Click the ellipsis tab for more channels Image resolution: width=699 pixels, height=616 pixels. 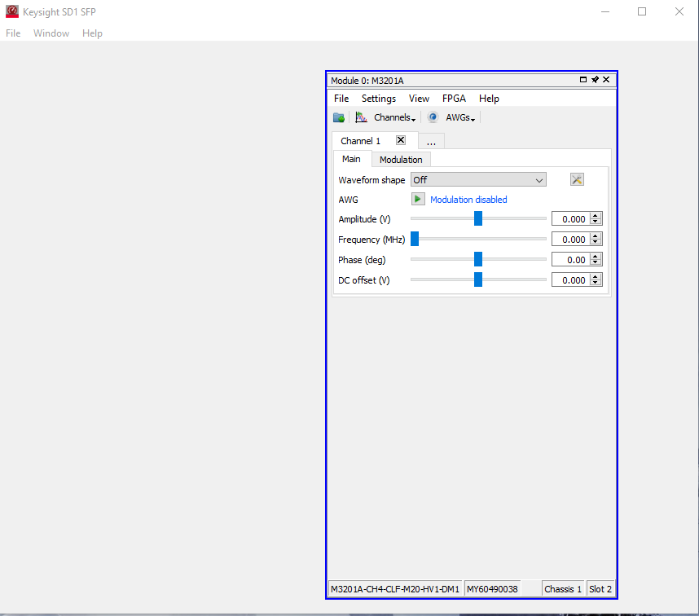431,141
